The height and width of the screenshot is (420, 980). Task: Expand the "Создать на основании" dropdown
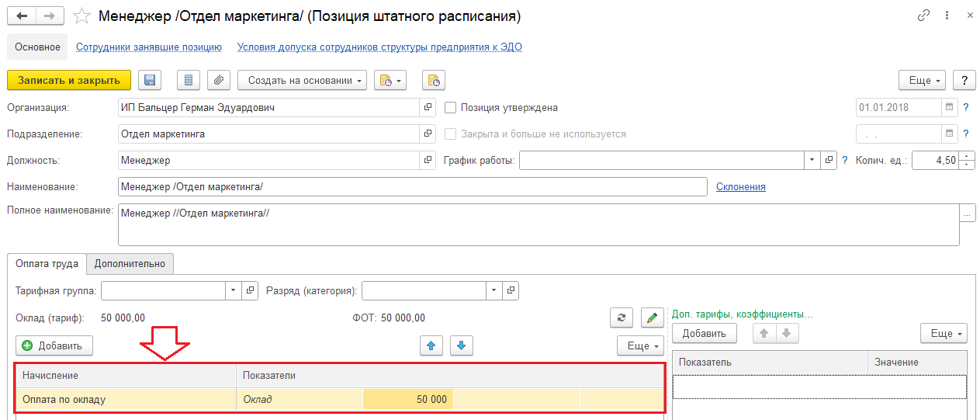[302, 80]
